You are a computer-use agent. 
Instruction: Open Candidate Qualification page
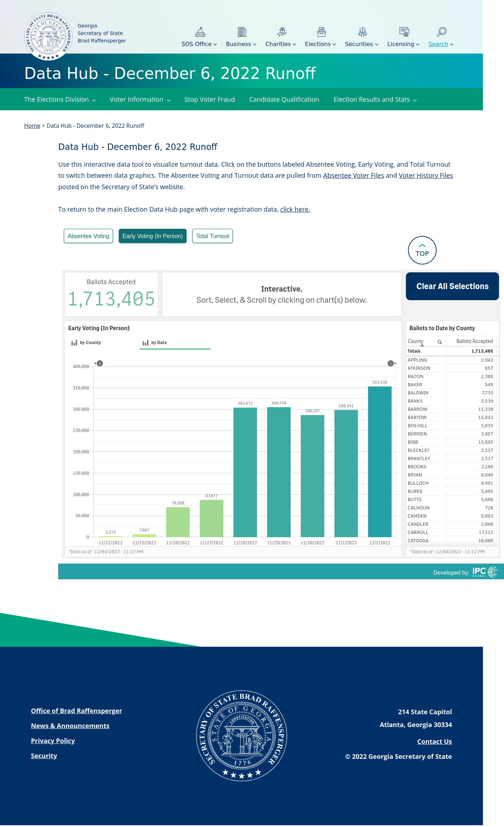click(284, 100)
